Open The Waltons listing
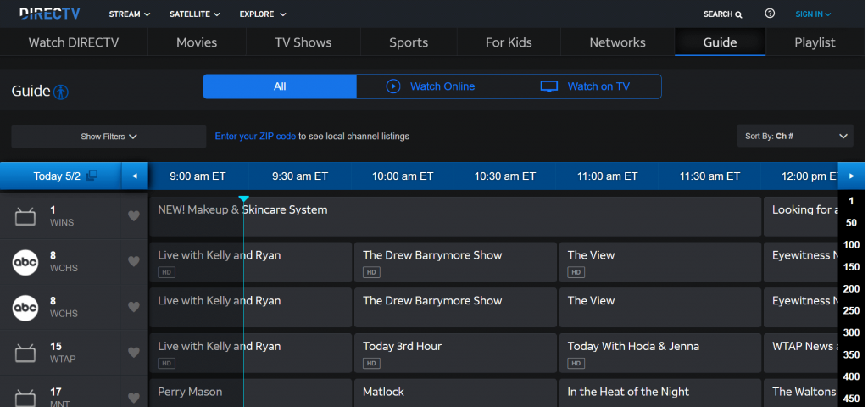The width and height of the screenshot is (868, 407). pos(801,392)
